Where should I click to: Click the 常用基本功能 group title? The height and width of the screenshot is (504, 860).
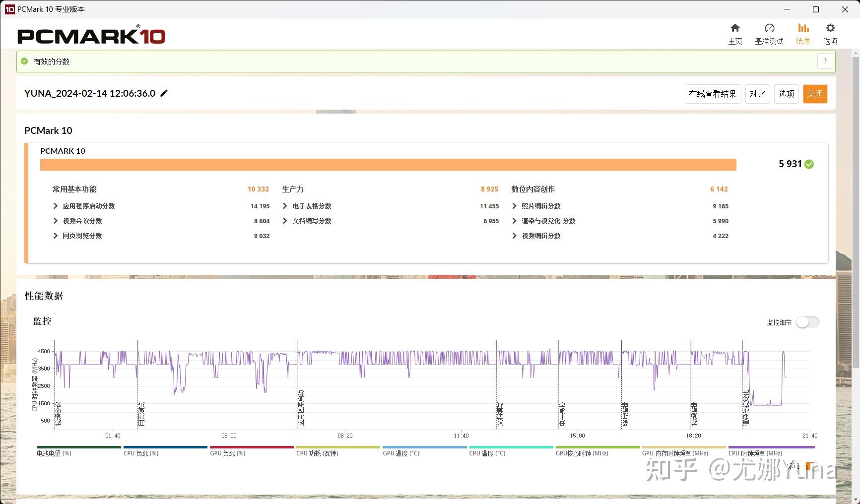click(74, 189)
